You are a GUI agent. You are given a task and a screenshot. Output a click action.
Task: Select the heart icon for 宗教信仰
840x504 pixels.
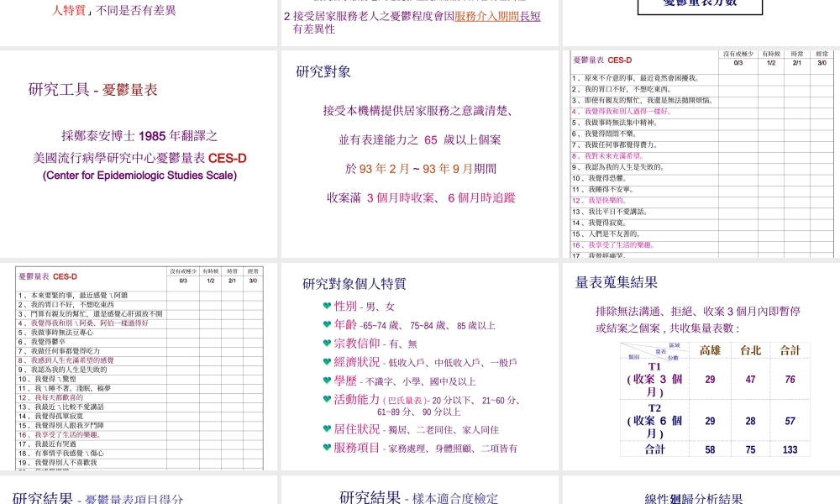[x=327, y=343]
